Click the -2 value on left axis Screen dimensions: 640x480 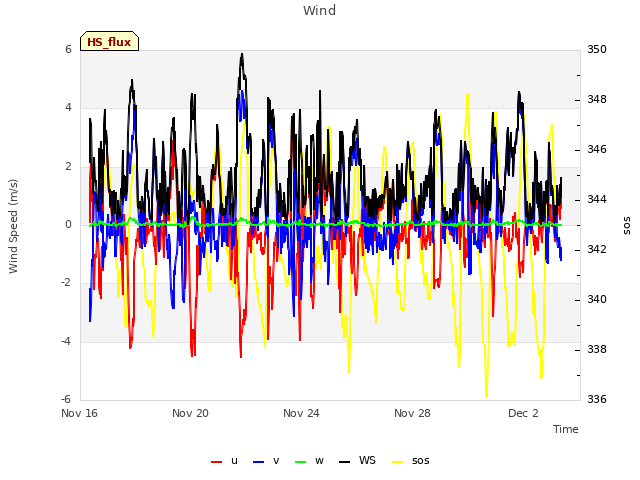click(66, 282)
